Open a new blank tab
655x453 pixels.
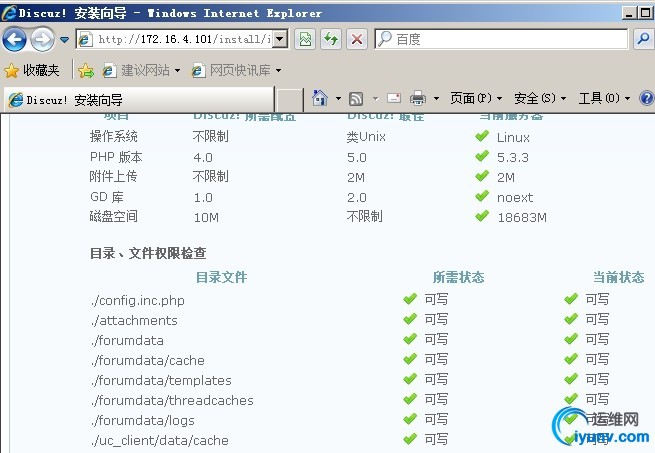click(289, 100)
